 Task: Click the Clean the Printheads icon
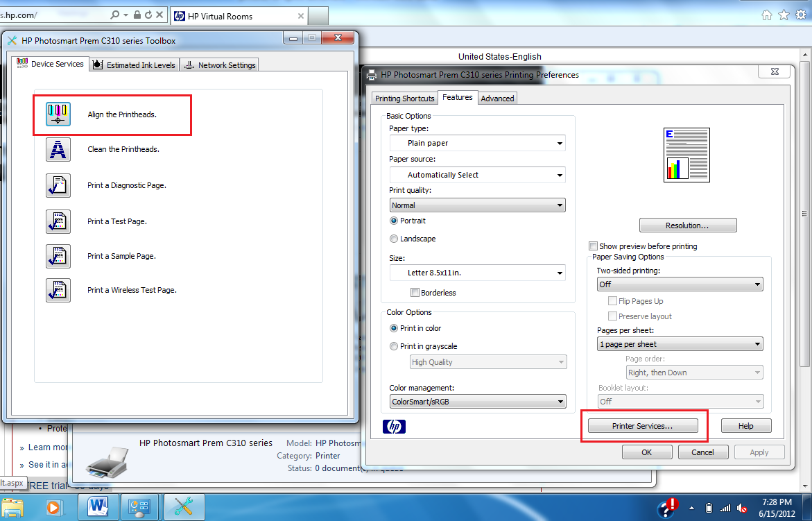58,150
